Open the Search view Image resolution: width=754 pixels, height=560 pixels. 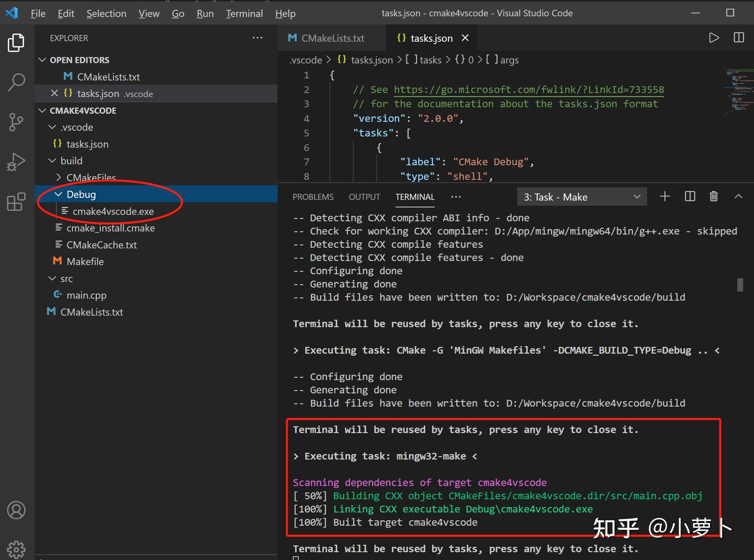pos(16,81)
